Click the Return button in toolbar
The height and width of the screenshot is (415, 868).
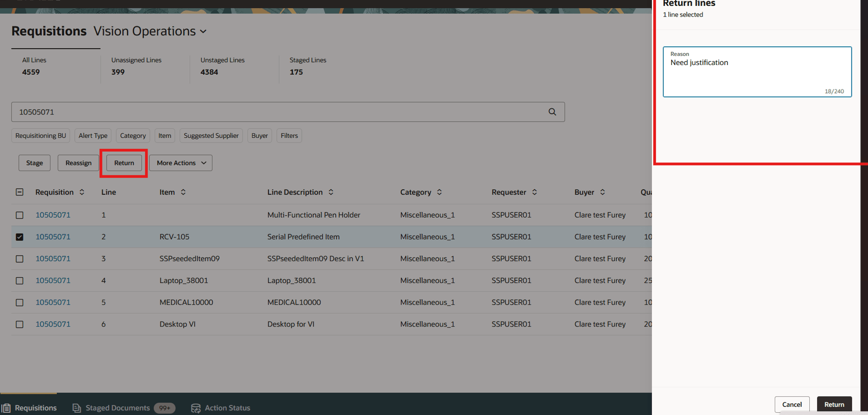(124, 163)
